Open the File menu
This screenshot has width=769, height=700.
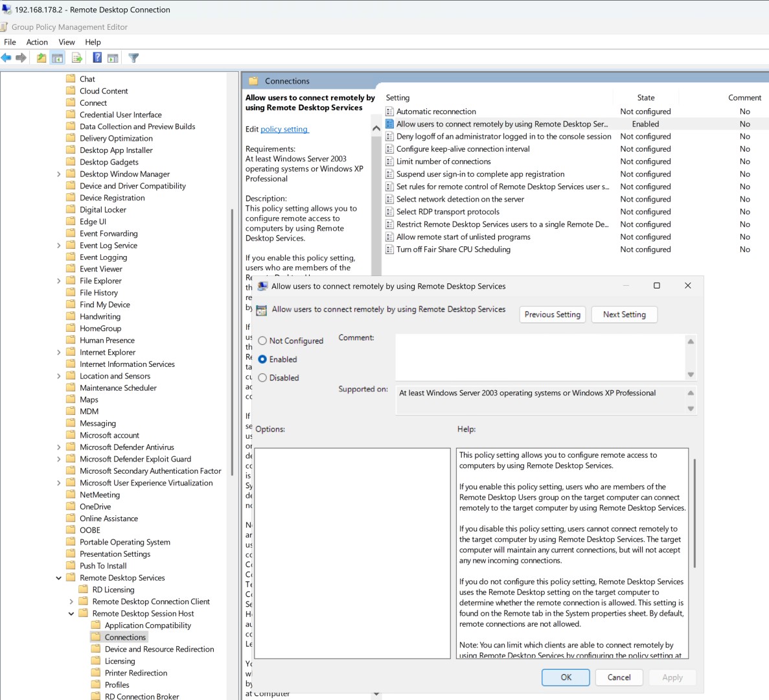coord(10,42)
